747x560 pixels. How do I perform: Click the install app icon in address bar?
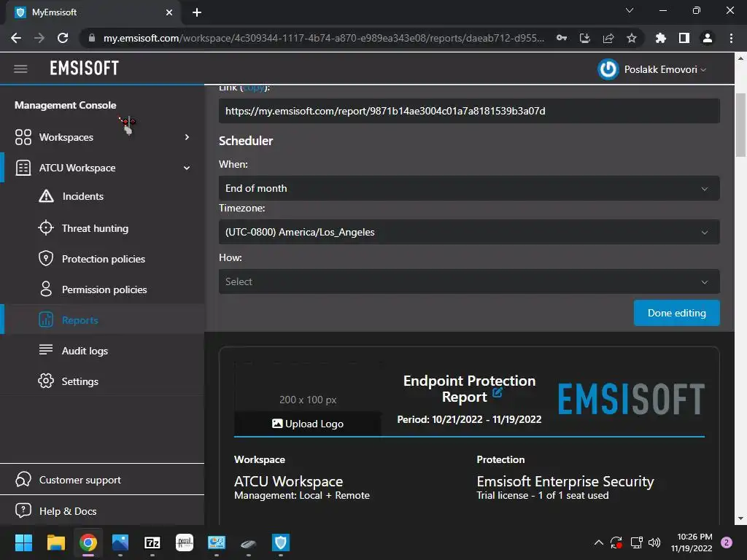(x=585, y=38)
